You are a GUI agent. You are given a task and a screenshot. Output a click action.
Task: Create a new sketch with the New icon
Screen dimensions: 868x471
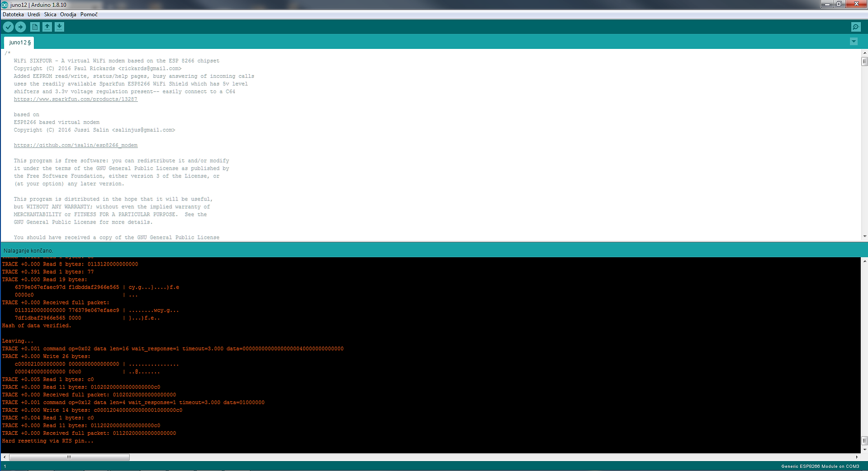click(35, 27)
